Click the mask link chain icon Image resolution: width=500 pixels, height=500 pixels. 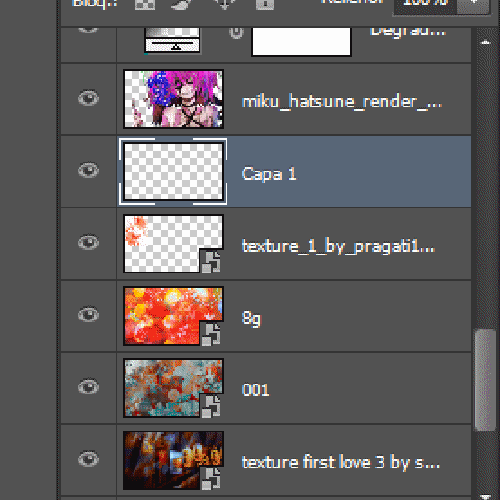236,33
